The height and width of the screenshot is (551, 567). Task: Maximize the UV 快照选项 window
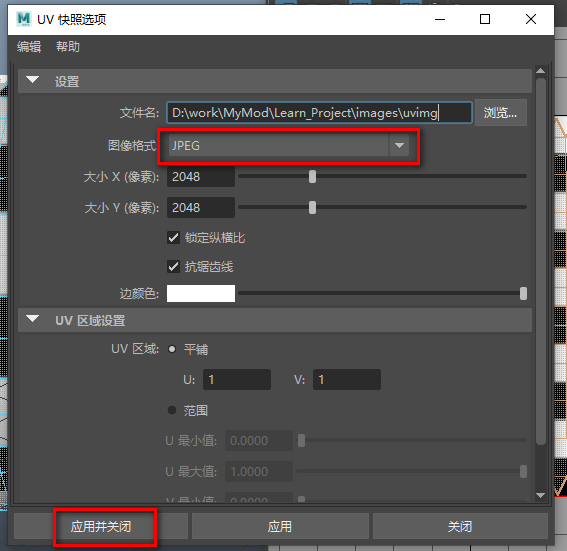[x=485, y=19]
